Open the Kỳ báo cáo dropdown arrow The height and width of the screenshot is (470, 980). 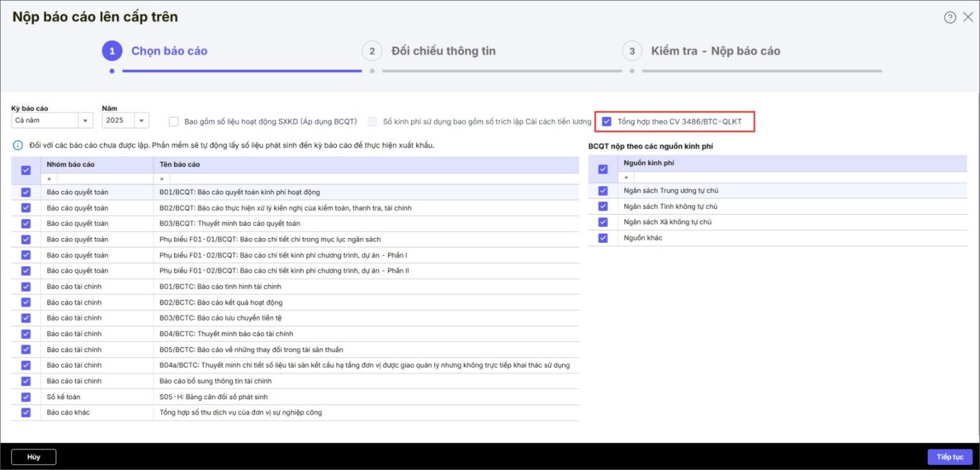click(x=85, y=120)
